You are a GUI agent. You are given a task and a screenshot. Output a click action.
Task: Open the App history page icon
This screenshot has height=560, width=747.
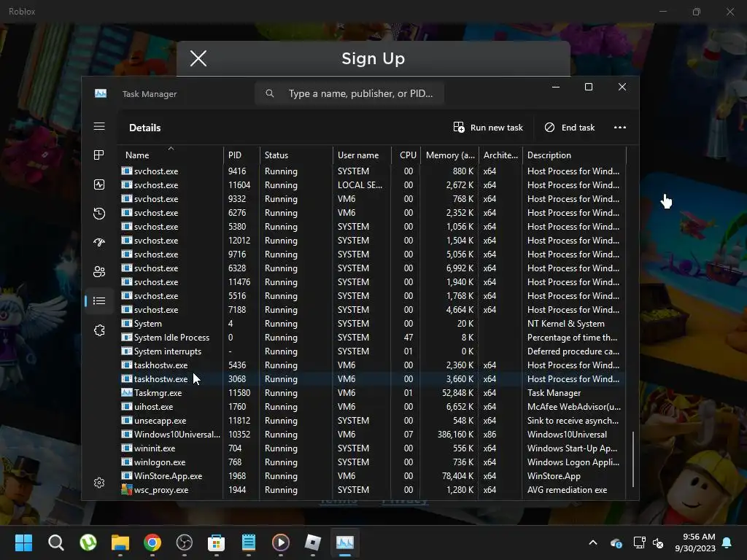(x=99, y=214)
